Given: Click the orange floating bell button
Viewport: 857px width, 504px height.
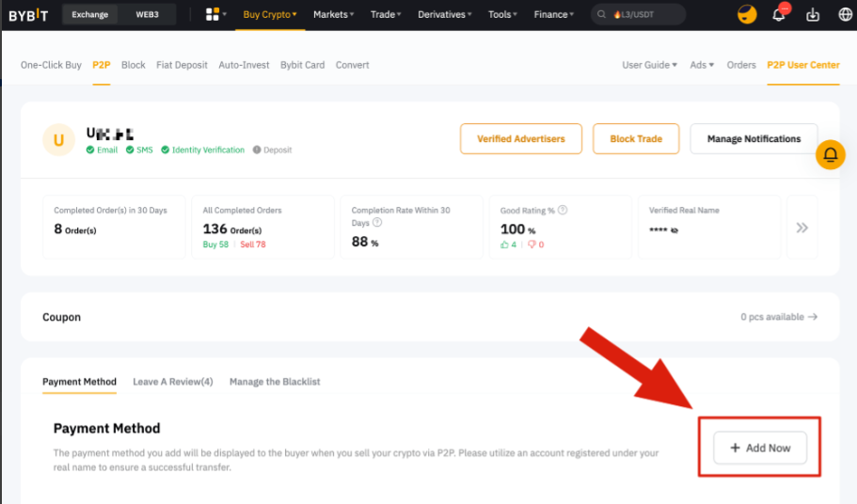Looking at the screenshot, I should [x=831, y=154].
